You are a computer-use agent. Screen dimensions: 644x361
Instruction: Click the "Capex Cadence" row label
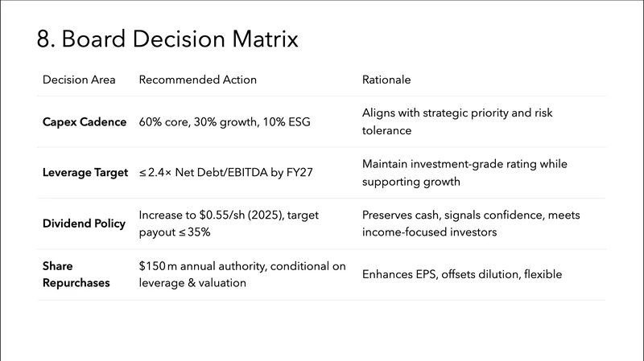pos(85,122)
